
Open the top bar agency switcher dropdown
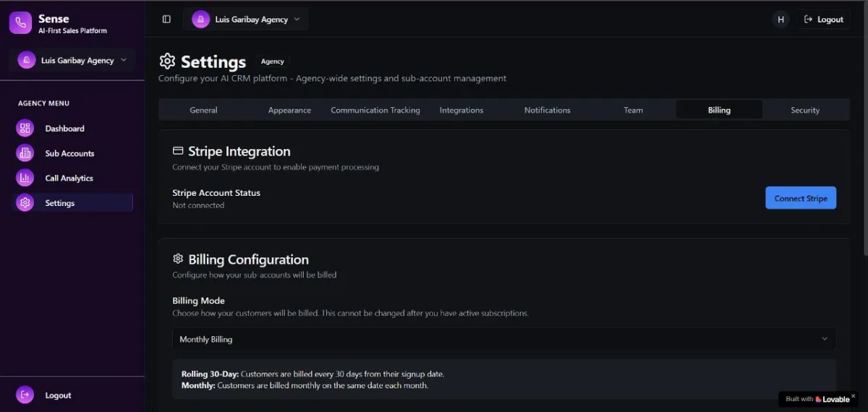tap(247, 20)
